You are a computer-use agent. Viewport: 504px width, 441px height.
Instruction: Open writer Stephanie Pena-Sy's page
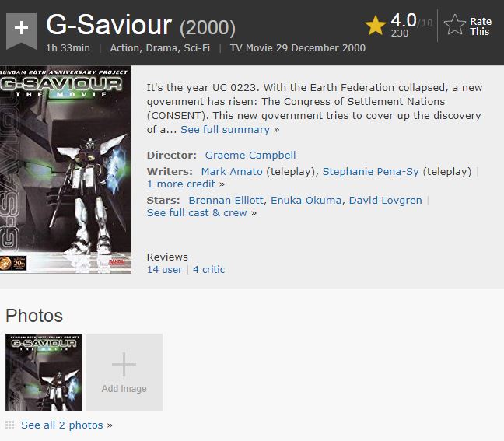pyautogui.click(x=370, y=172)
